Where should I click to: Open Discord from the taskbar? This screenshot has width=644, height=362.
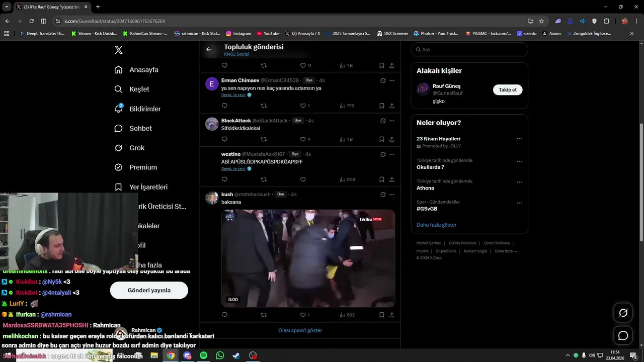click(187, 355)
